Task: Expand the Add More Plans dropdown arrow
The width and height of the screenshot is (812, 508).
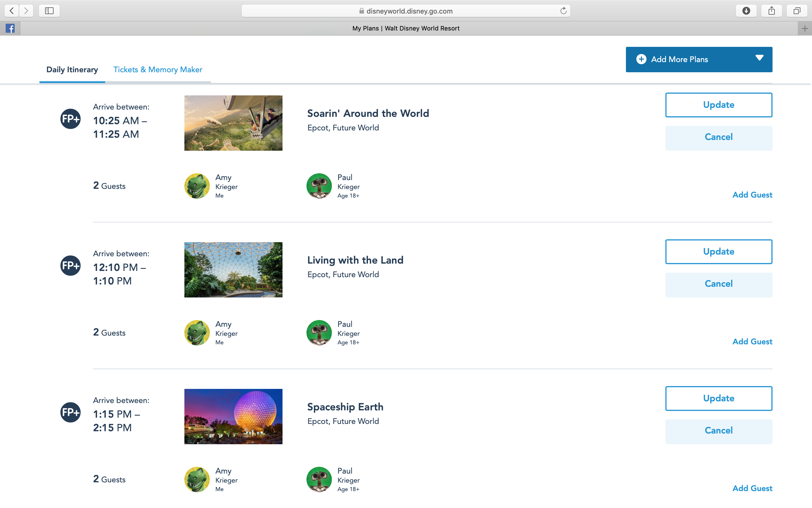Action: [759, 58]
